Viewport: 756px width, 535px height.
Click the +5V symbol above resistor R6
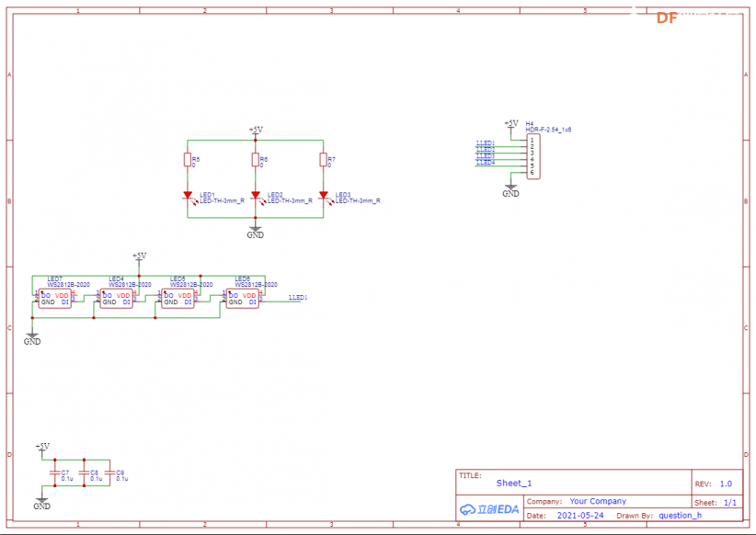click(x=256, y=131)
